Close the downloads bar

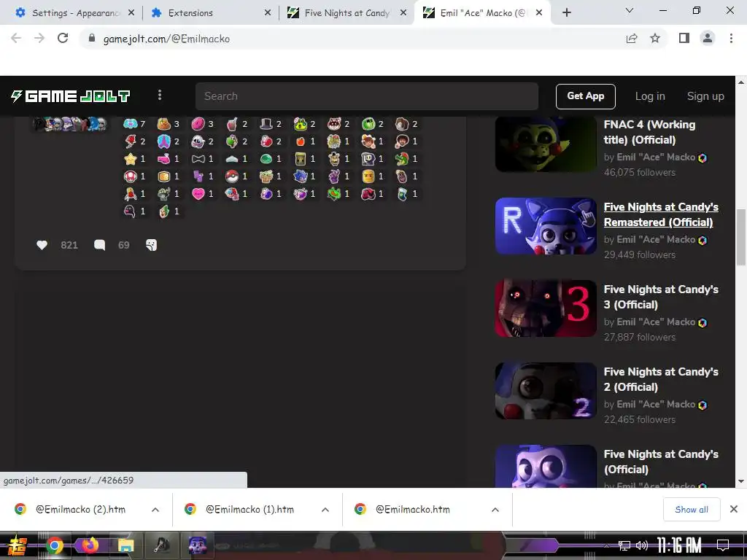click(x=734, y=510)
